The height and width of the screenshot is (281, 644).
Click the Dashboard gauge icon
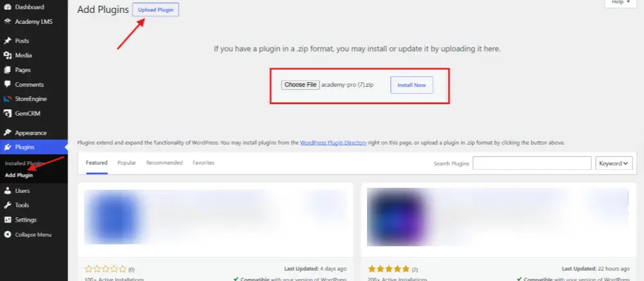[7, 7]
